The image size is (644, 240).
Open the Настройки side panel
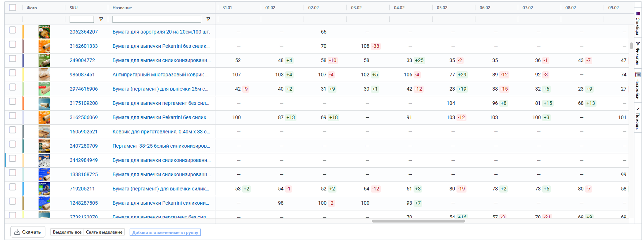pos(638,86)
